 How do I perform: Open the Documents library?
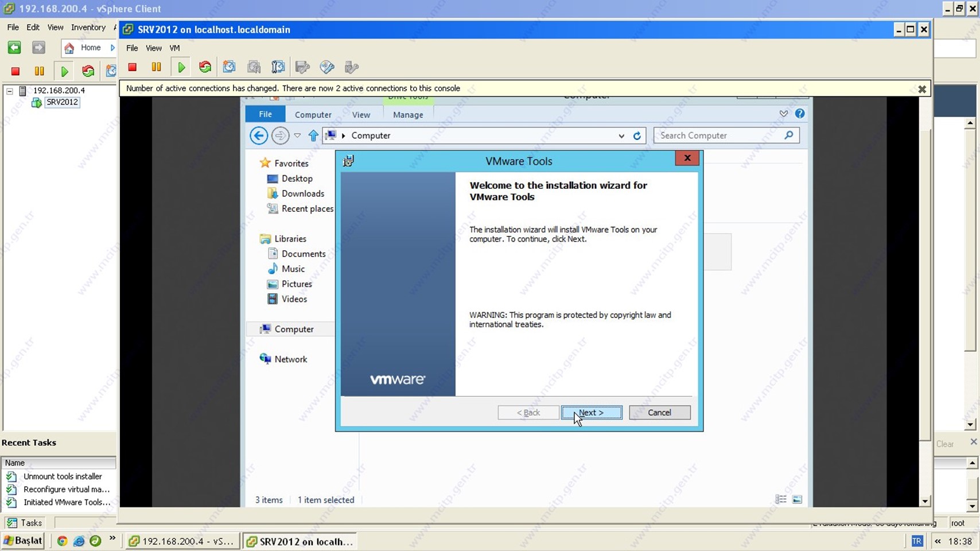[303, 254]
